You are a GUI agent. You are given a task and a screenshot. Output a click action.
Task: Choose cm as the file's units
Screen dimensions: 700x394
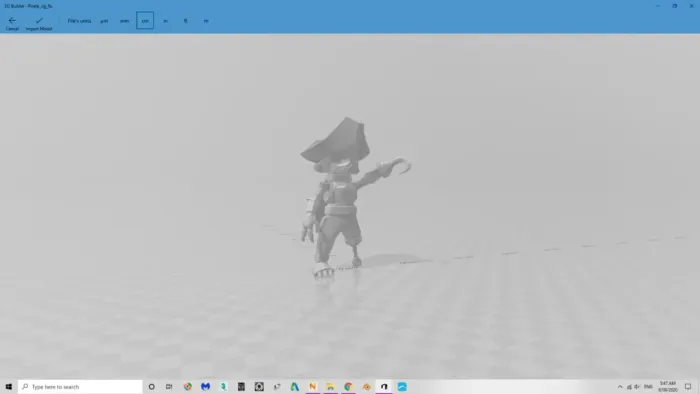[145, 21]
